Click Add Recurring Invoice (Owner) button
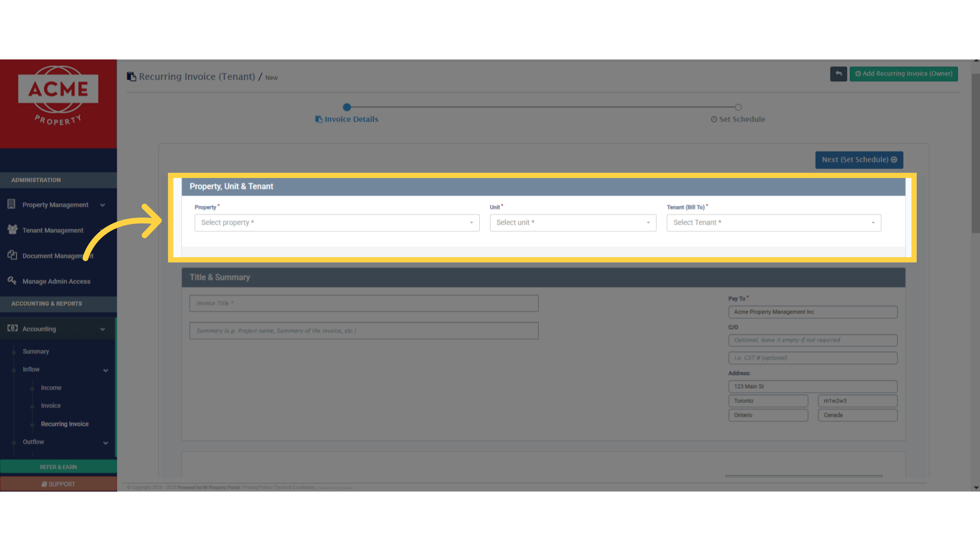The width and height of the screenshot is (980, 551). pyautogui.click(x=903, y=74)
